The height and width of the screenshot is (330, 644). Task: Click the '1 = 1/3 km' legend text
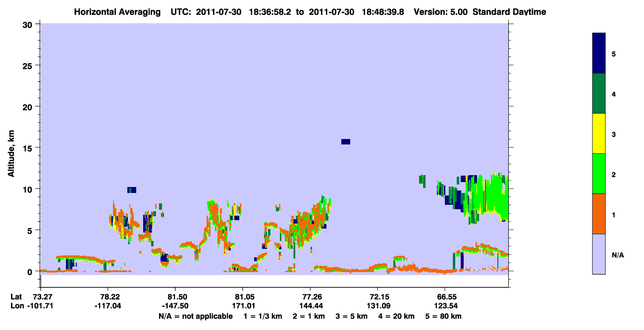pos(263,316)
